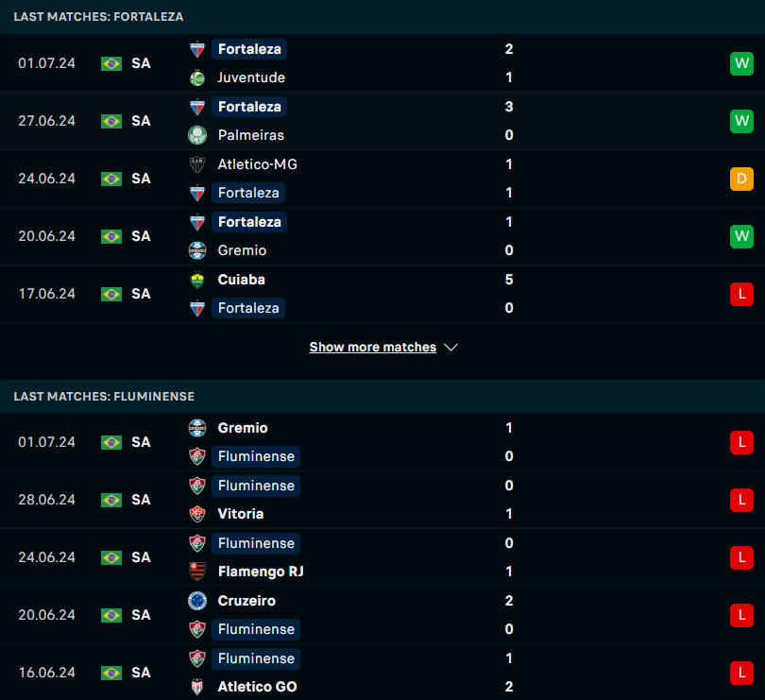Click the Vitoria club crest

coord(197,514)
